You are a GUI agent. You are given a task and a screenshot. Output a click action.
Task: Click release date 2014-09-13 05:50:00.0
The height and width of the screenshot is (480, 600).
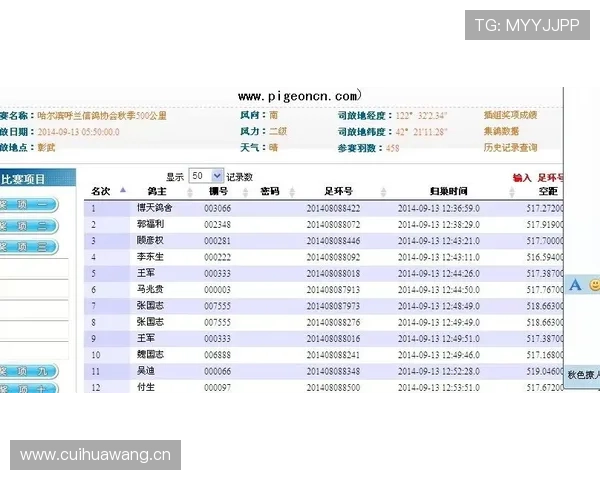coord(78,132)
